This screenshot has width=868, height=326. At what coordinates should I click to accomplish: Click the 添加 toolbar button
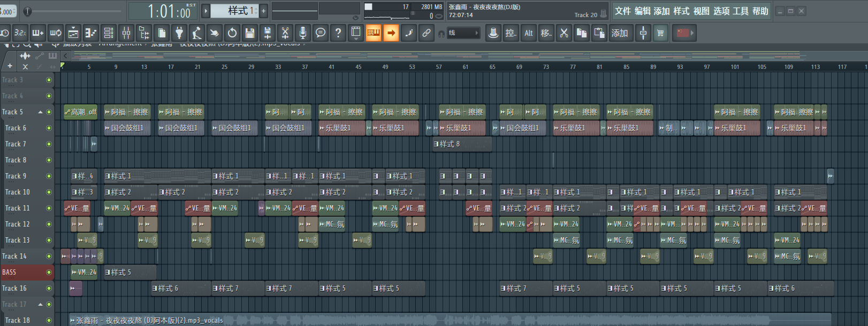pos(620,33)
